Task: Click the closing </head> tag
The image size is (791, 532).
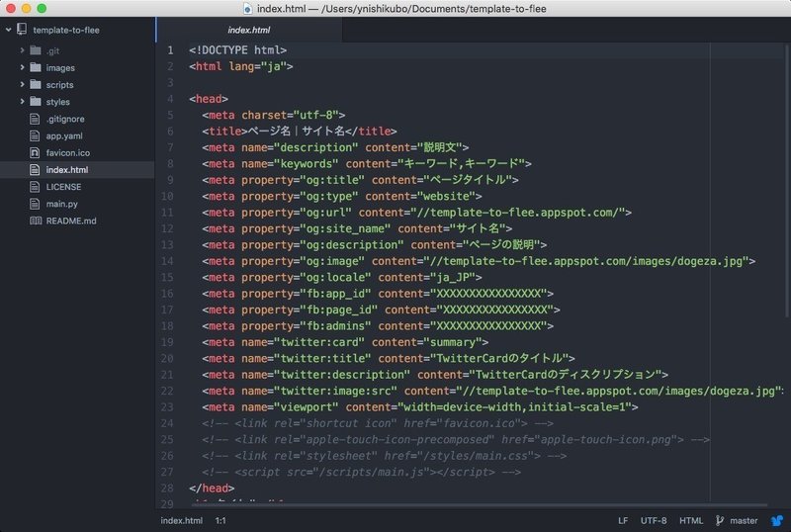Action: pyautogui.click(x=212, y=488)
